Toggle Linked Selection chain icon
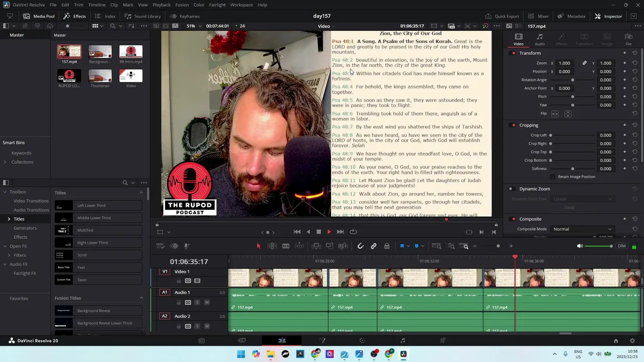644x362 pixels. (373, 246)
